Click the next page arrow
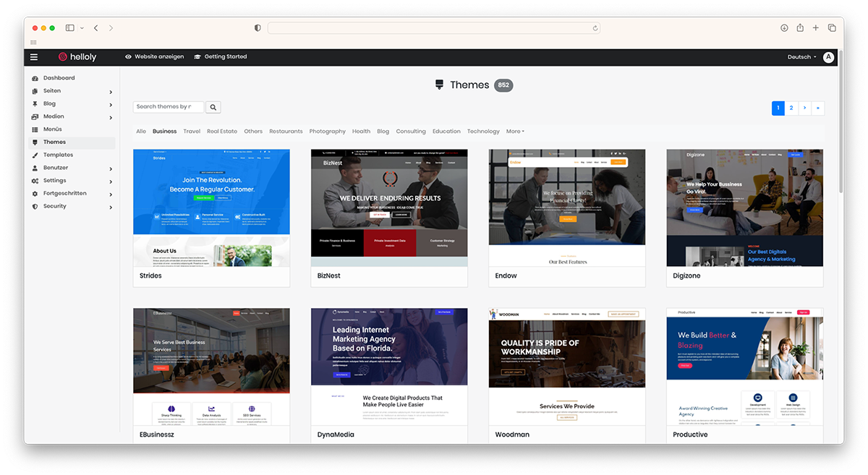Image resolution: width=868 pixels, height=475 pixels. [804, 108]
